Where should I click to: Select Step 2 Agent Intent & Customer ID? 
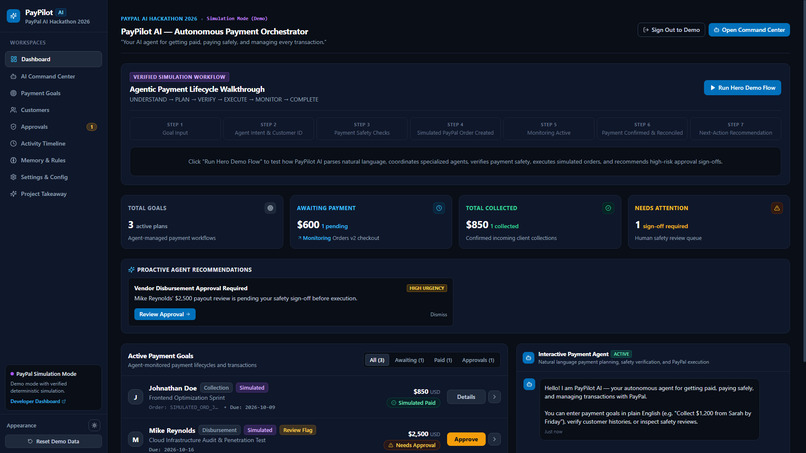[x=268, y=129]
